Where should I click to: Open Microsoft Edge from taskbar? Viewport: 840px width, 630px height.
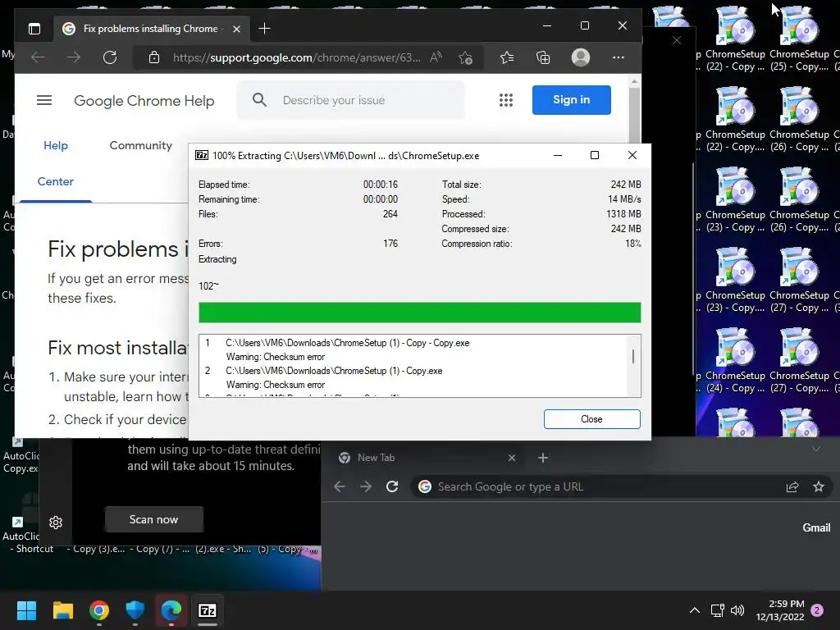[171, 610]
